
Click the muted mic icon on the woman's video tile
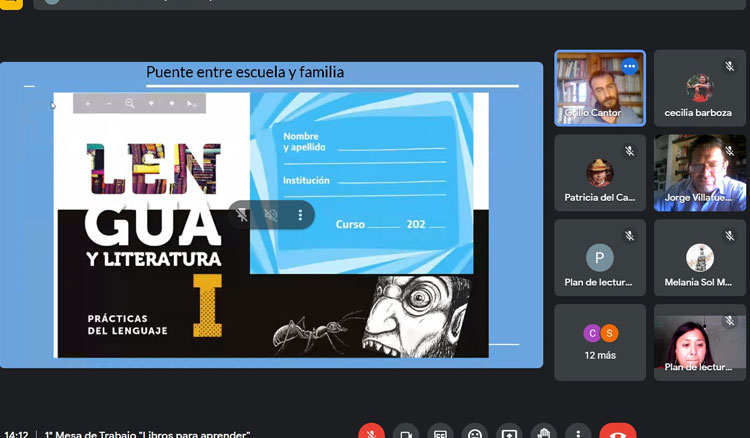tap(729, 321)
